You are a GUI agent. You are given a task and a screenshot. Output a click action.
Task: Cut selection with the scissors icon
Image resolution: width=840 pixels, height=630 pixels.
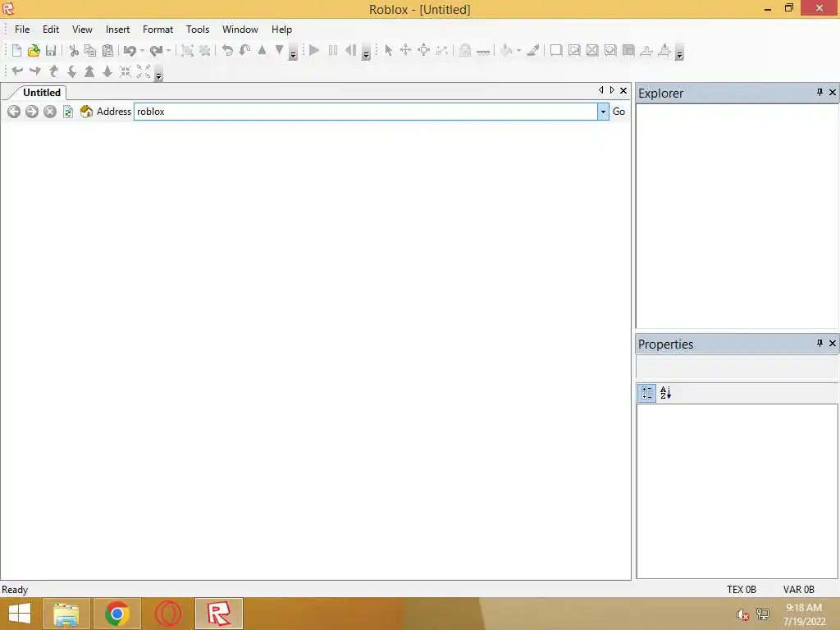(x=74, y=50)
